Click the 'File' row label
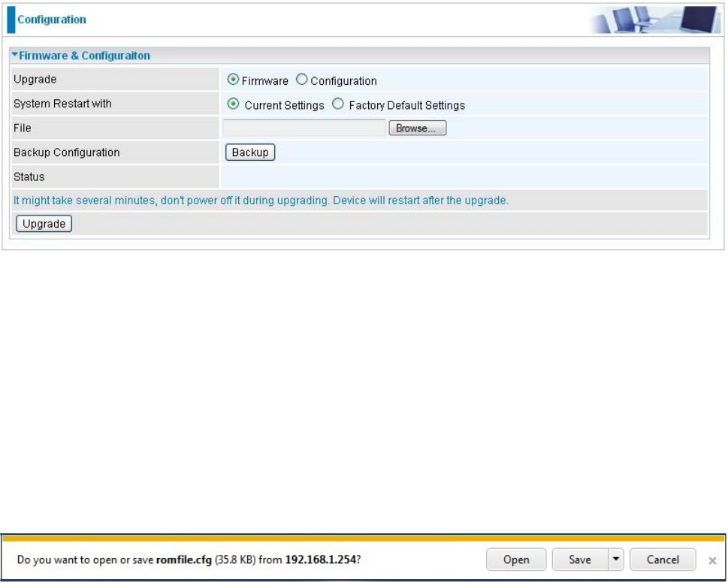This screenshot has height=582, width=728. [23, 128]
